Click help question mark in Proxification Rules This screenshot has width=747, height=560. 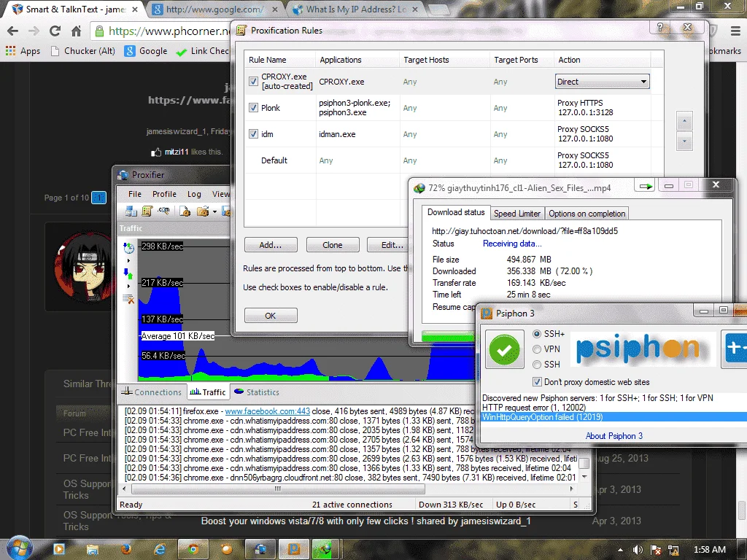(x=660, y=28)
